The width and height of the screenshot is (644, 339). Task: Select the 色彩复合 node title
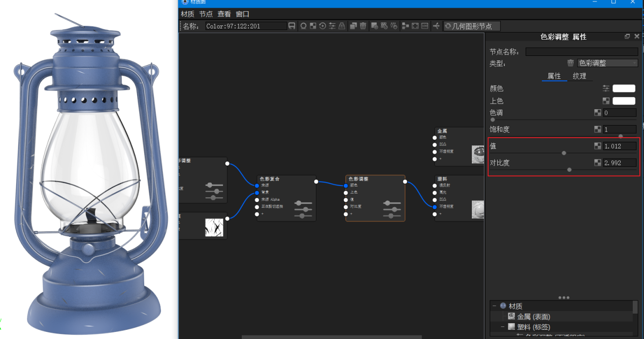[x=270, y=179]
